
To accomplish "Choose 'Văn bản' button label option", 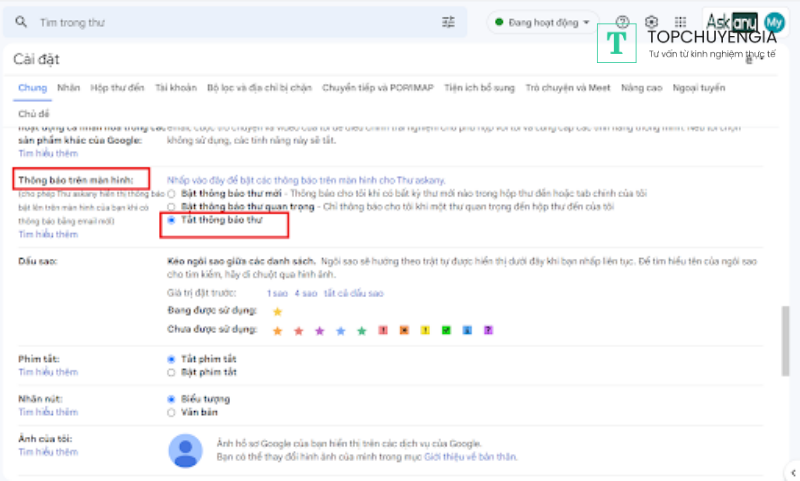I will click(x=171, y=411).
